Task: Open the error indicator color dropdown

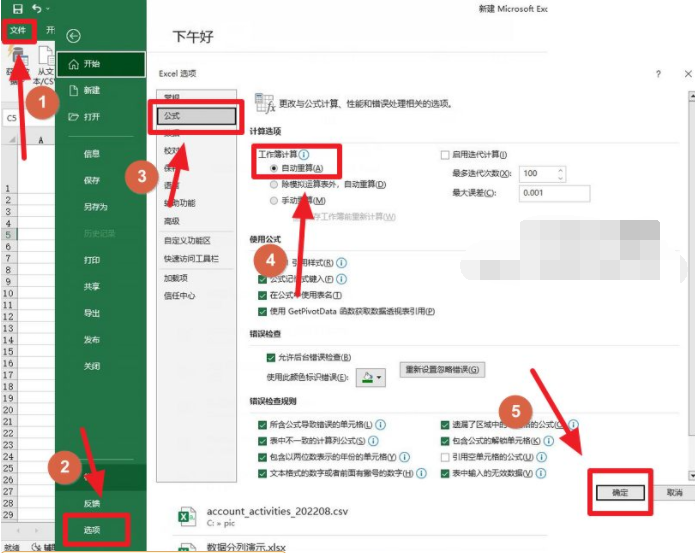Action: tap(371, 378)
